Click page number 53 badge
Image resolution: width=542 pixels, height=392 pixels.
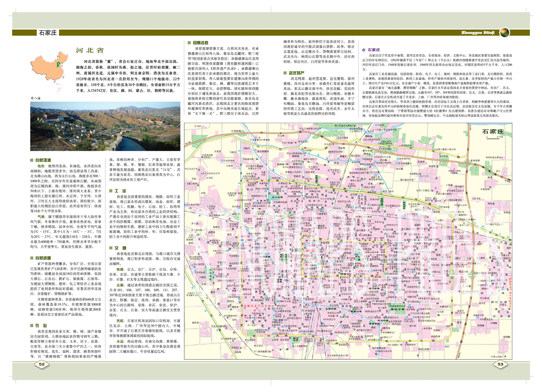pyautogui.click(x=500, y=364)
